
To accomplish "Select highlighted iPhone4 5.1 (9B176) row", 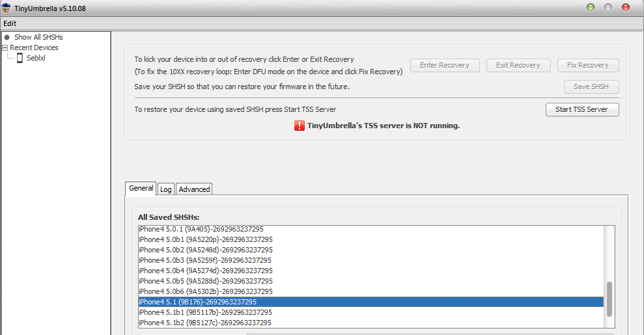I will [x=371, y=302].
